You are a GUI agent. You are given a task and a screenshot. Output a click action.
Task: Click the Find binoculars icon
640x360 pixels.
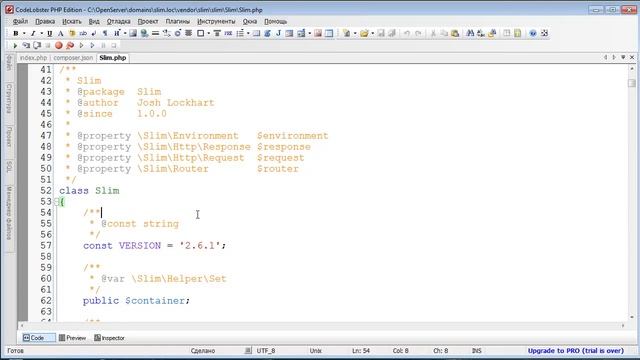tap(470, 33)
